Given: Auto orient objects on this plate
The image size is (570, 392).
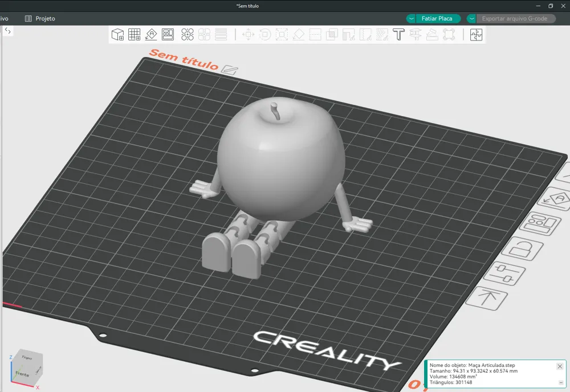Looking at the screenshot, I should [x=555, y=199].
